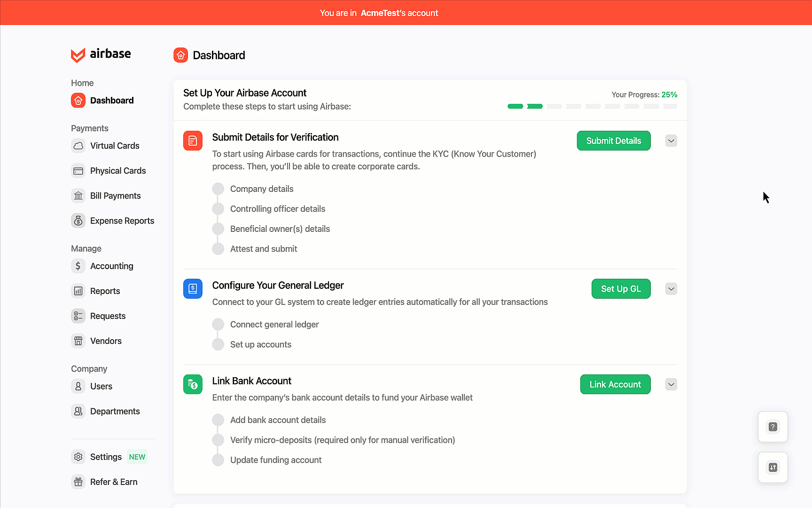The image size is (812, 508).
Task: Select the Controlling officer details step circle
Action: (218, 209)
